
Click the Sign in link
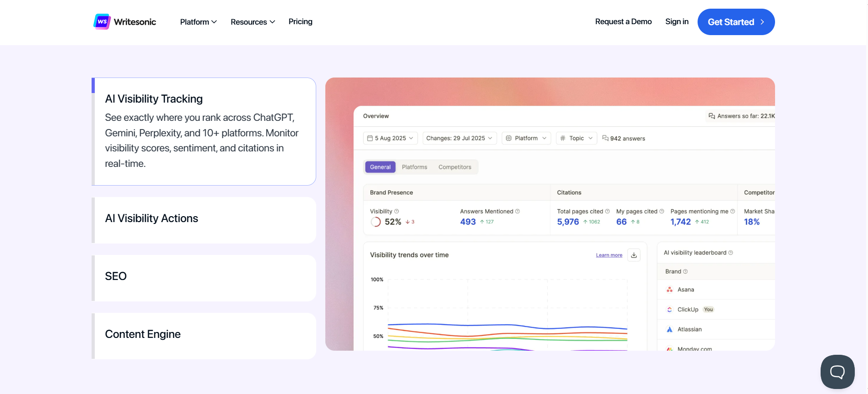[677, 21]
